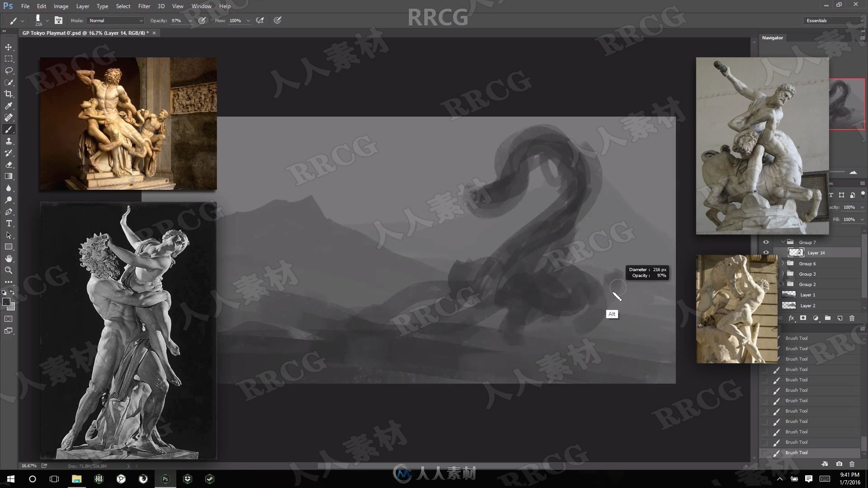Viewport: 868px width, 488px height.
Task: Click the brush opacity lock icon
Action: (x=202, y=20)
